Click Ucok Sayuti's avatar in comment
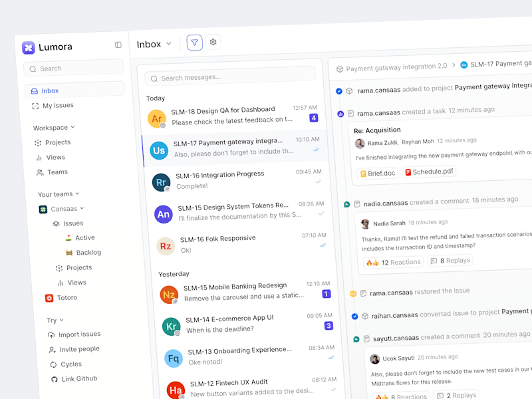 [x=375, y=359]
